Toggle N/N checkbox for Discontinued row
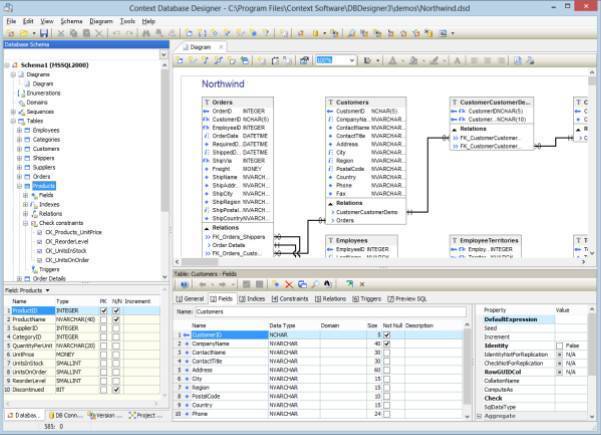The width and height of the screenshot is (601, 435). point(116,389)
